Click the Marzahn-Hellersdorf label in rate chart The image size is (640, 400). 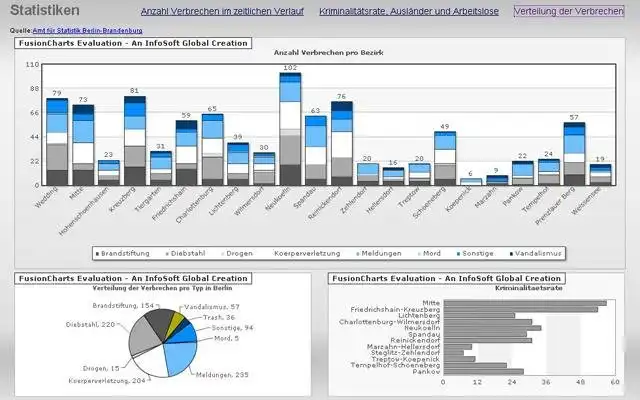[x=403, y=347]
